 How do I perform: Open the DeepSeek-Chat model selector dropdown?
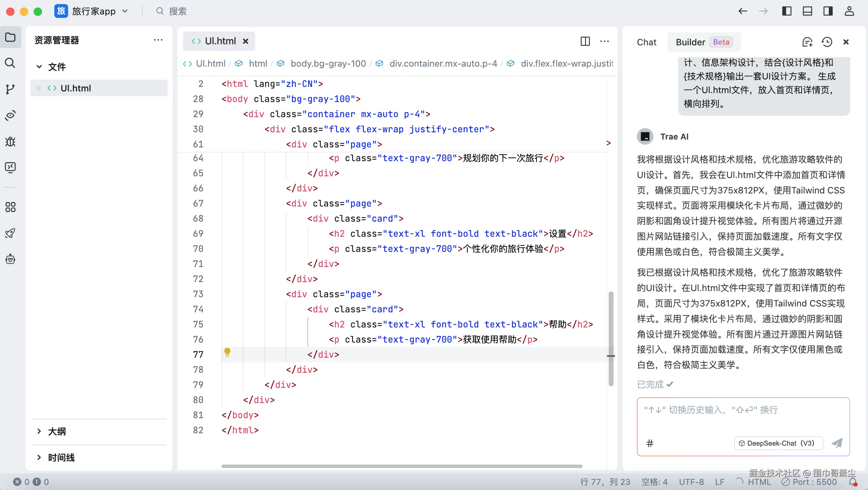[778, 443]
